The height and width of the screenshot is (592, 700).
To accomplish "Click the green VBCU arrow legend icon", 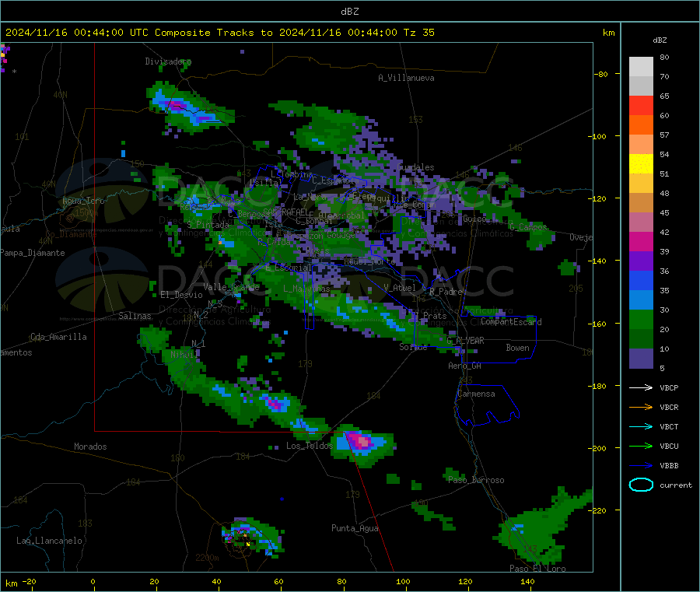I will click(641, 446).
